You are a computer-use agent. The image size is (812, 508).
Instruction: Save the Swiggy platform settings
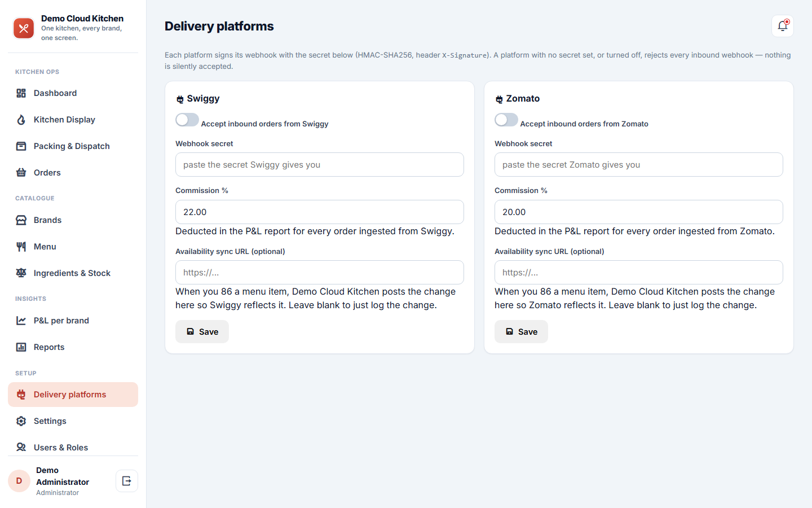click(202, 332)
